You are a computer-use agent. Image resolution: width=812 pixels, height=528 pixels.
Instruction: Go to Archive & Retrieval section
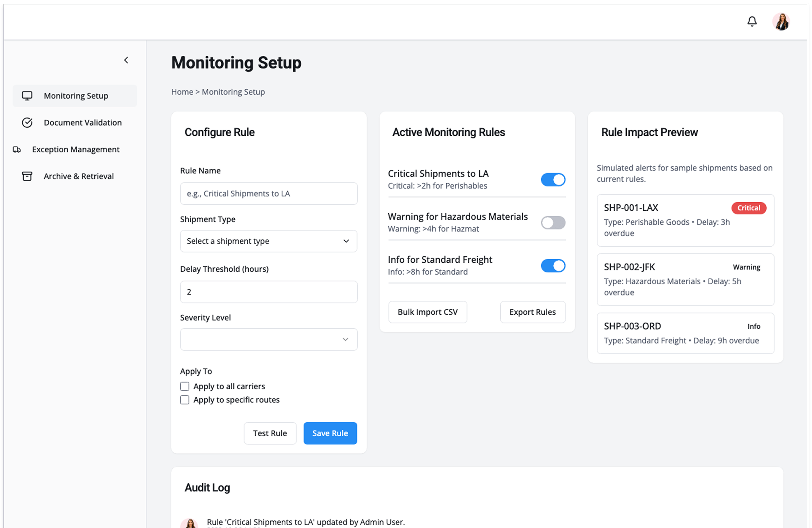point(79,176)
